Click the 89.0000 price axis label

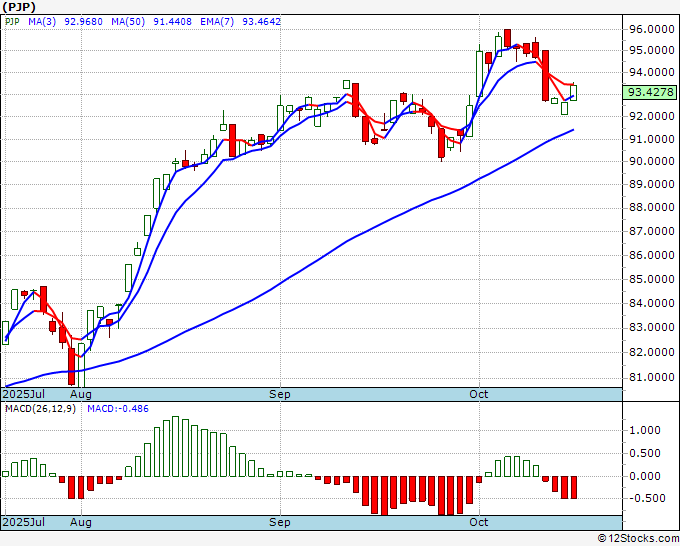coord(652,184)
